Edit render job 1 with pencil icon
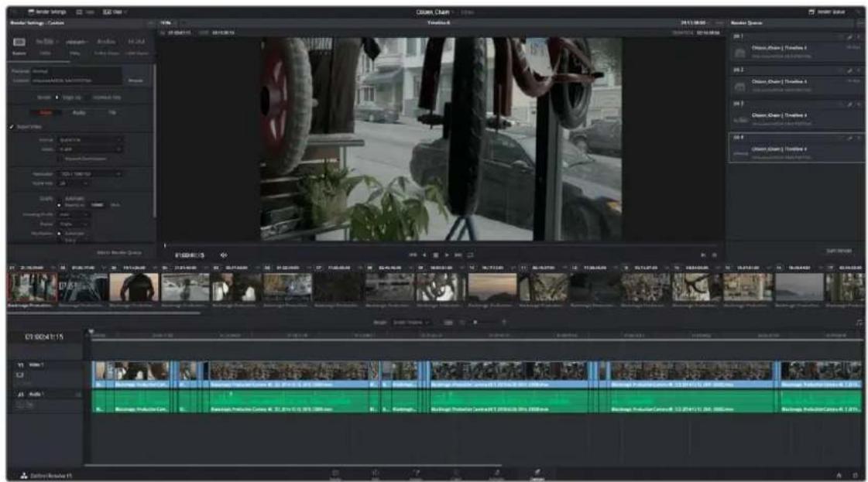The image size is (868, 482). coord(849,37)
